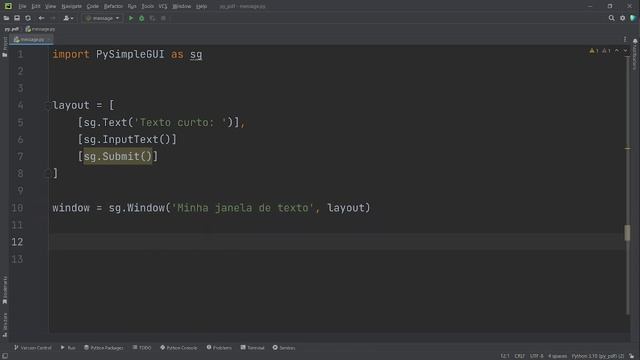Viewport: 640px width, 360px height.
Task: Open Search Everywhere magnifier icon
Action: pyautogui.click(x=611, y=18)
